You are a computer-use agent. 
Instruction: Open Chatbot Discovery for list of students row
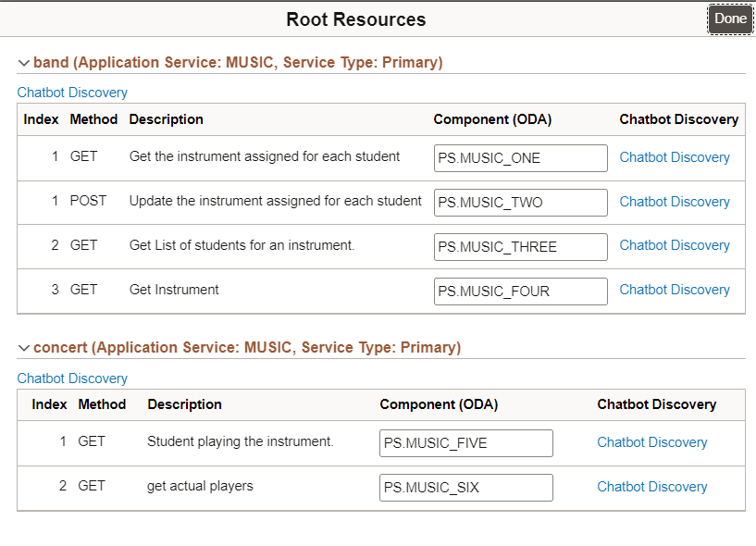pos(674,245)
